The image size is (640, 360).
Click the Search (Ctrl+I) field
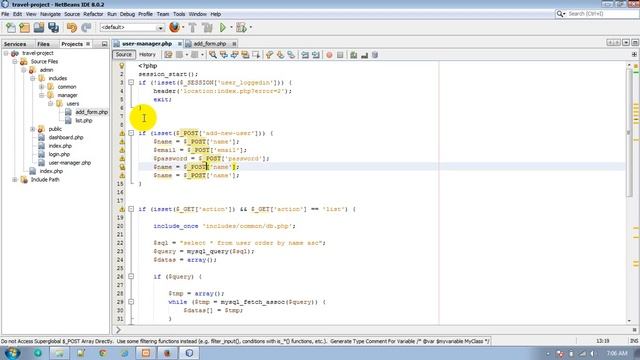pos(602,14)
